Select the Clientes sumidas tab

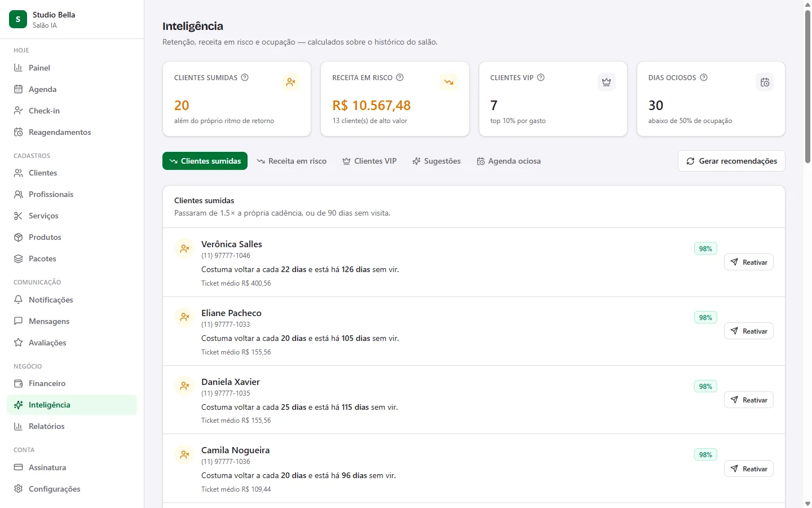click(x=205, y=161)
